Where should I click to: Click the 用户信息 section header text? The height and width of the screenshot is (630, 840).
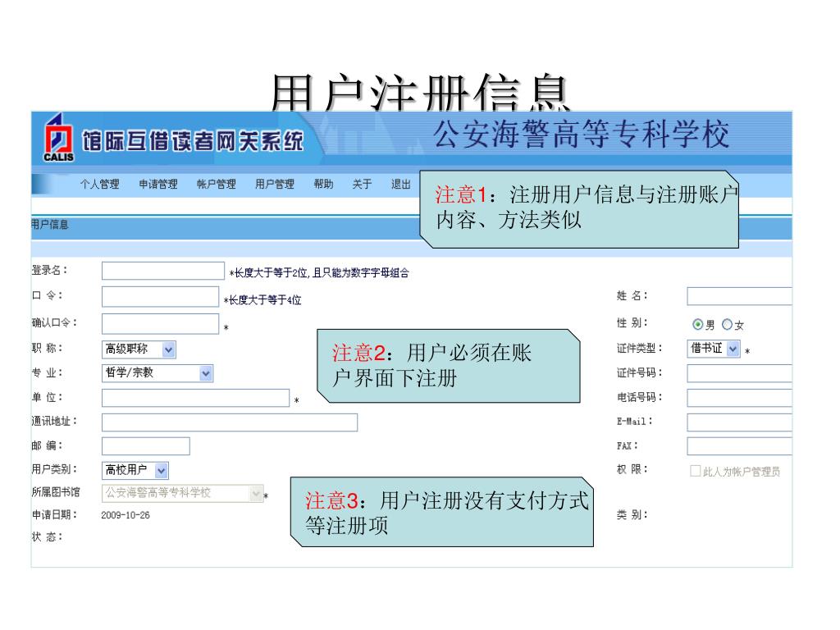click(x=50, y=225)
